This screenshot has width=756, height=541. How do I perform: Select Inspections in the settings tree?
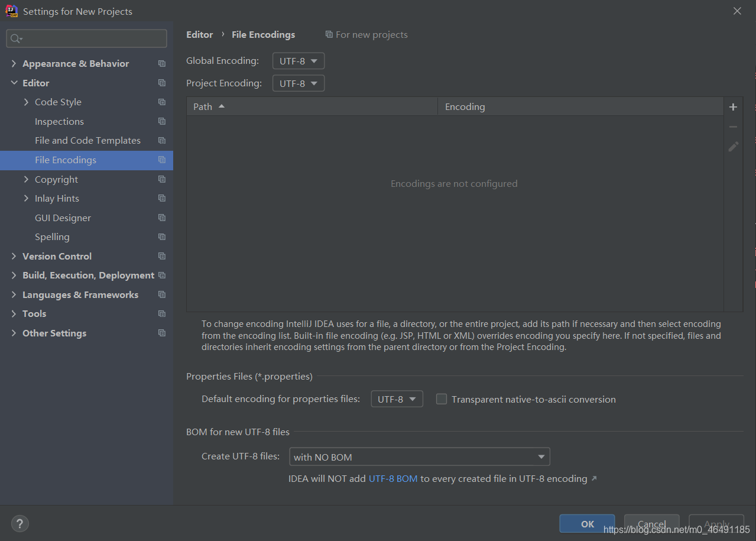59,122
